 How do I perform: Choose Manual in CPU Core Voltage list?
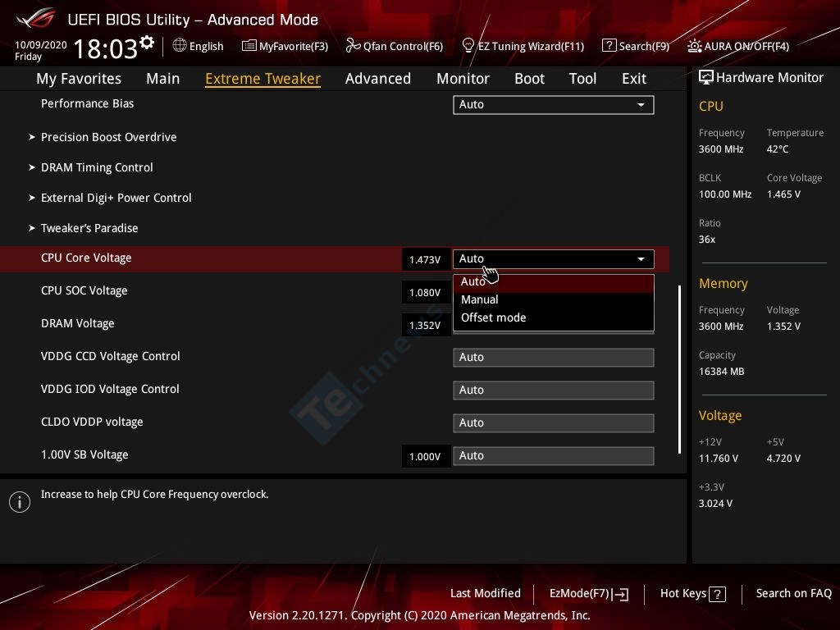point(554,300)
